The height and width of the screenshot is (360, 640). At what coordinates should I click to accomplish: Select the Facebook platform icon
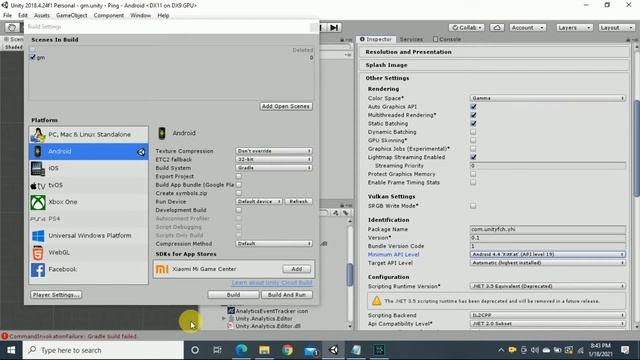pyautogui.click(x=38, y=269)
